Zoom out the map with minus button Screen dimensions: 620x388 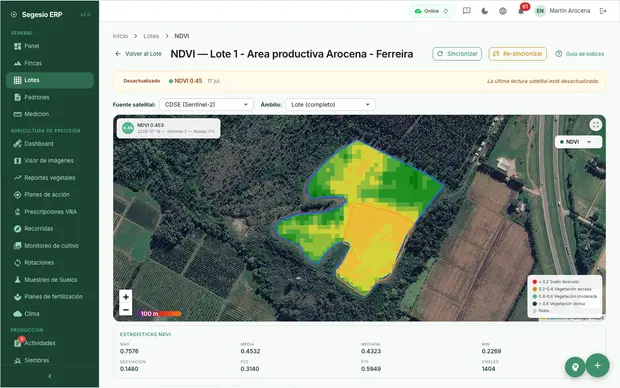[126, 309]
